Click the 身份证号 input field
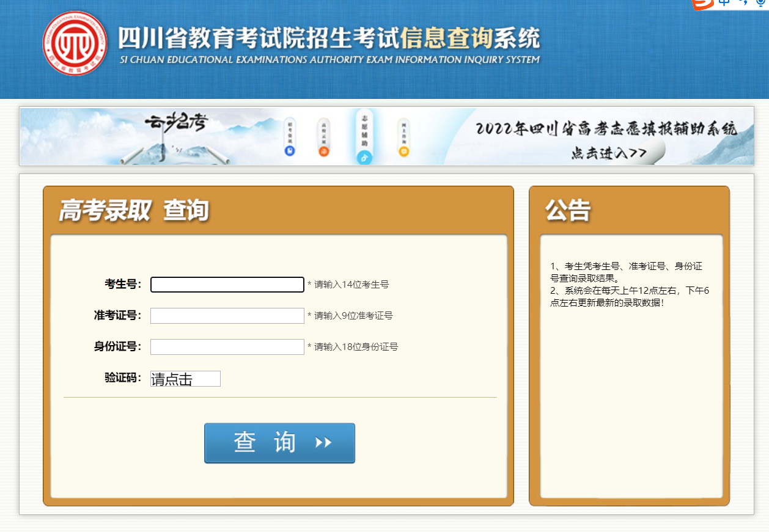This screenshot has width=769, height=532. pos(227,347)
